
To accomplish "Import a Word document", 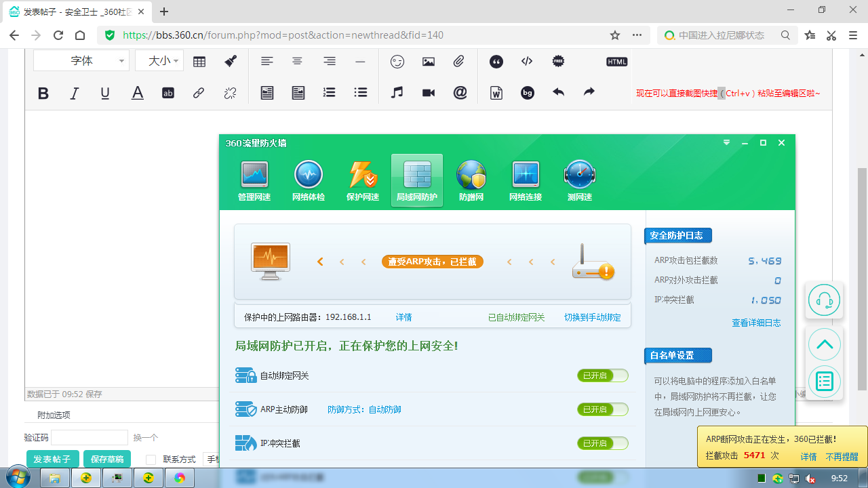I will [x=496, y=94].
